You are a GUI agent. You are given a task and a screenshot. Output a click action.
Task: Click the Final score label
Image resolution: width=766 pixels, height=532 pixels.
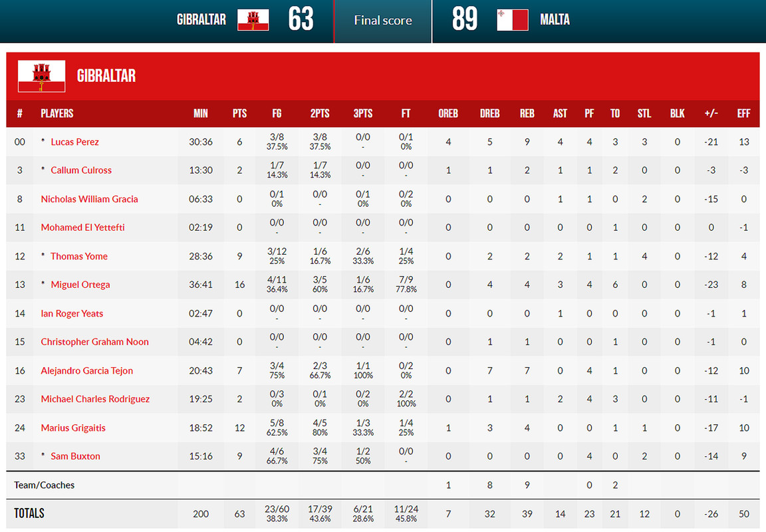[383, 21]
